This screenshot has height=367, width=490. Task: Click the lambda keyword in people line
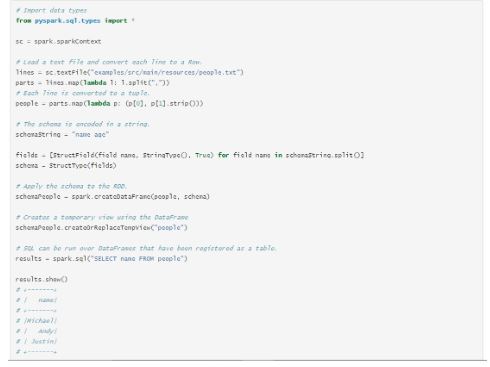98,103
